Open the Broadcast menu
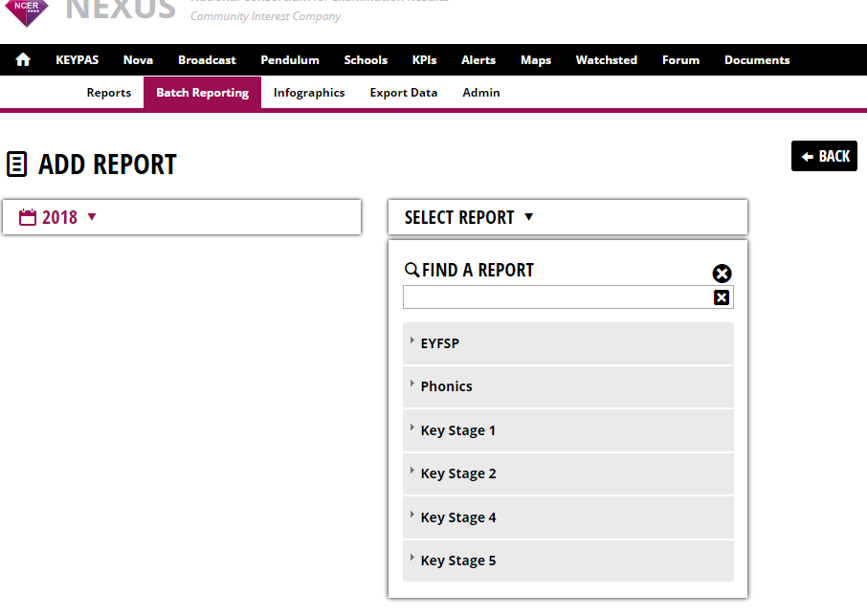 (207, 59)
